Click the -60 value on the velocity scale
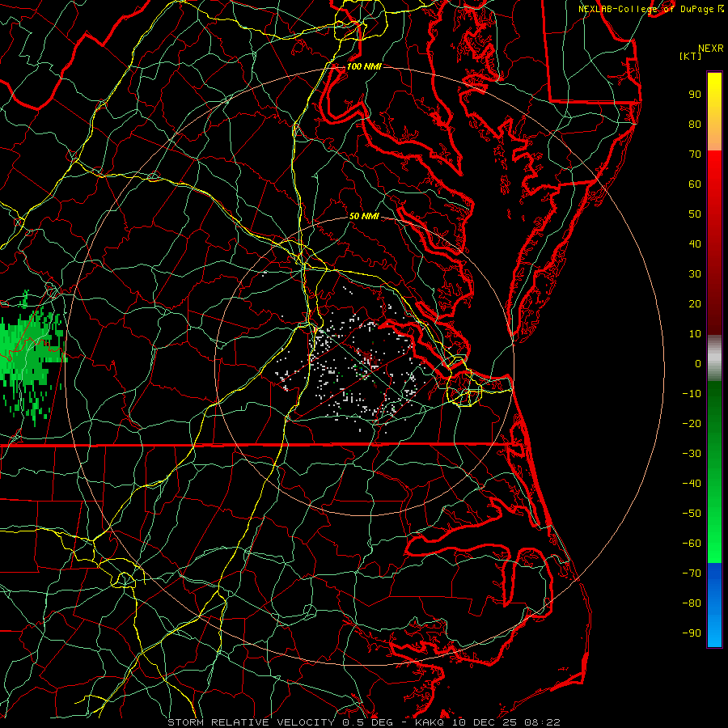 tap(692, 544)
